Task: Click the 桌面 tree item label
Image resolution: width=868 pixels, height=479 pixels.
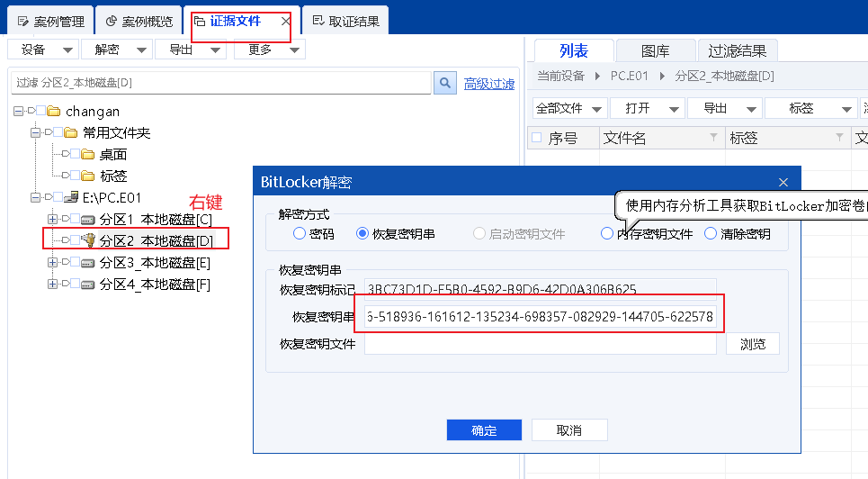Action: click(x=113, y=154)
